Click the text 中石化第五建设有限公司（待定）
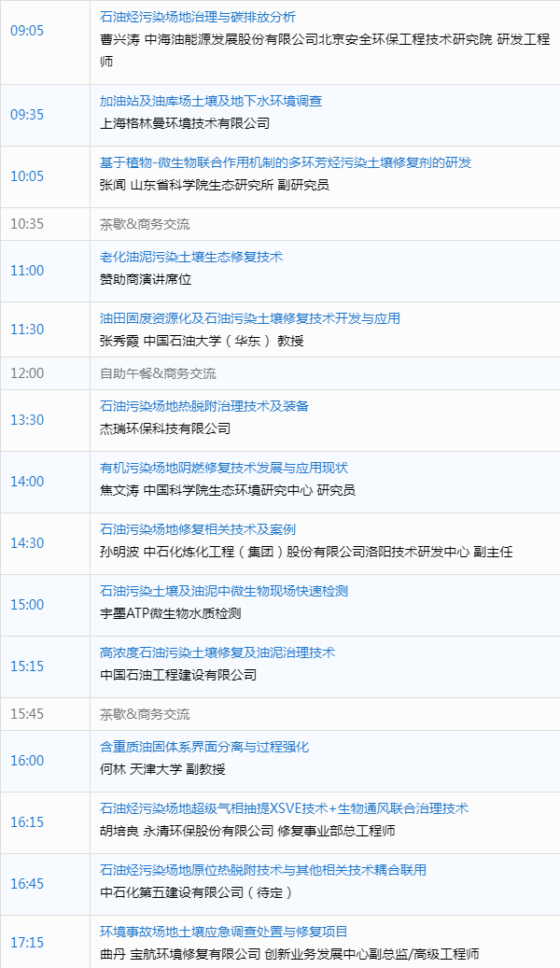Viewport: 560px width, 968px height. click(x=196, y=892)
